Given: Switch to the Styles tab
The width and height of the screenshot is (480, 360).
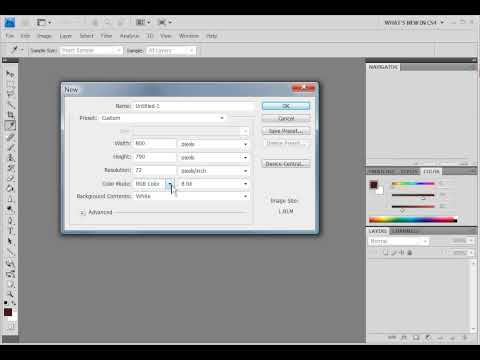Looking at the screenshot, I should 409,171.
